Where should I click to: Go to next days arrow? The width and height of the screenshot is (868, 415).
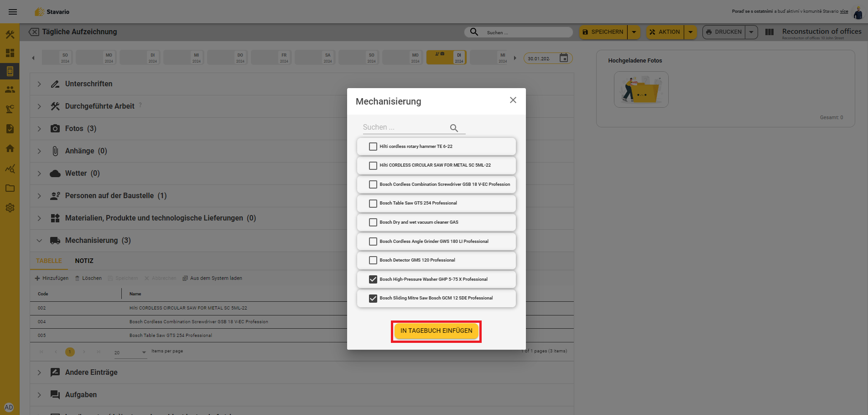tap(515, 58)
